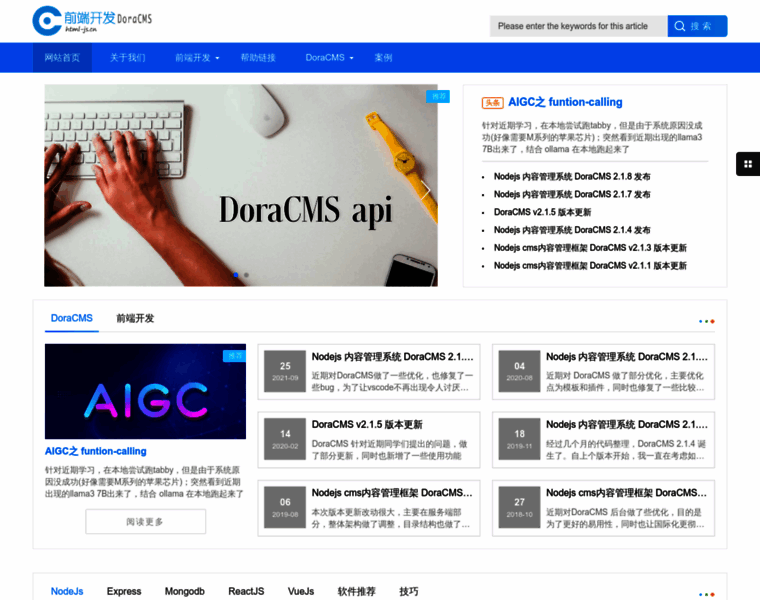Switch to the DoraCMS section tab
The image size is (760, 600).
(x=72, y=318)
